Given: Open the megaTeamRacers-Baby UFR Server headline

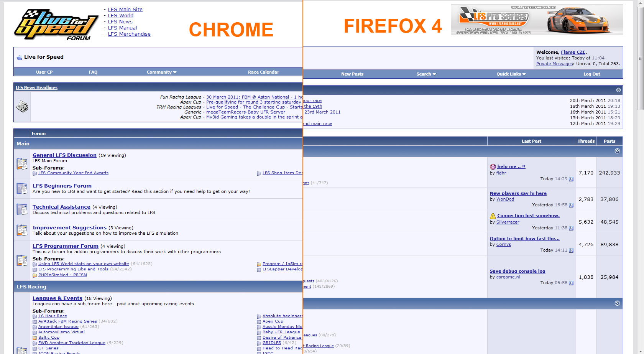Looking at the screenshot, I should tap(246, 112).
